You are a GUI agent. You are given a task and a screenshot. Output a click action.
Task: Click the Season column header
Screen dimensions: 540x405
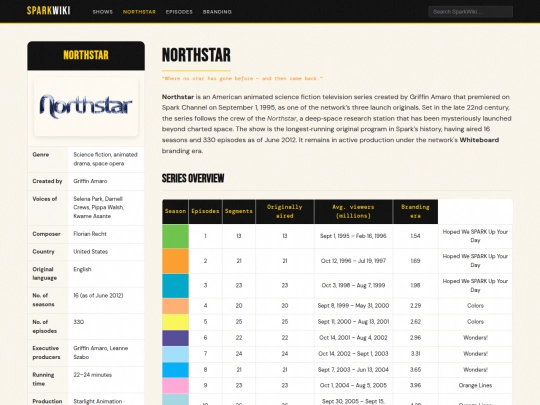coord(175,211)
